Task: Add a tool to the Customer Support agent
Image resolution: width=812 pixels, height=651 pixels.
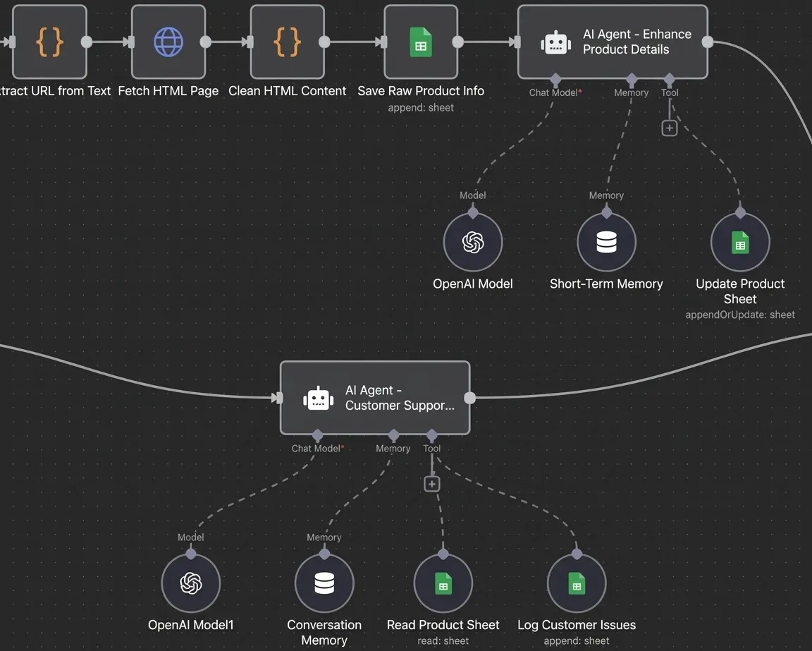Action: click(x=432, y=484)
